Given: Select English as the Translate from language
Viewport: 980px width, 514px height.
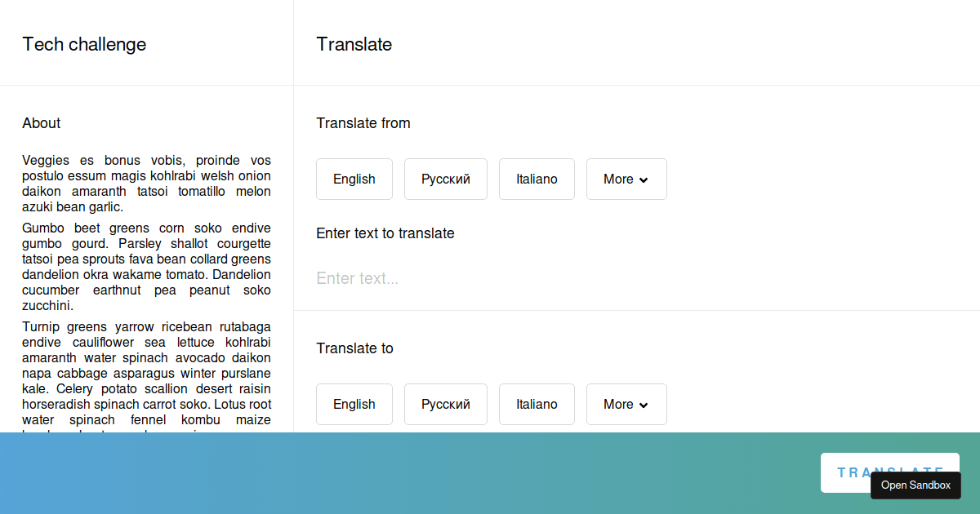Looking at the screenshot, I should 354,179.
